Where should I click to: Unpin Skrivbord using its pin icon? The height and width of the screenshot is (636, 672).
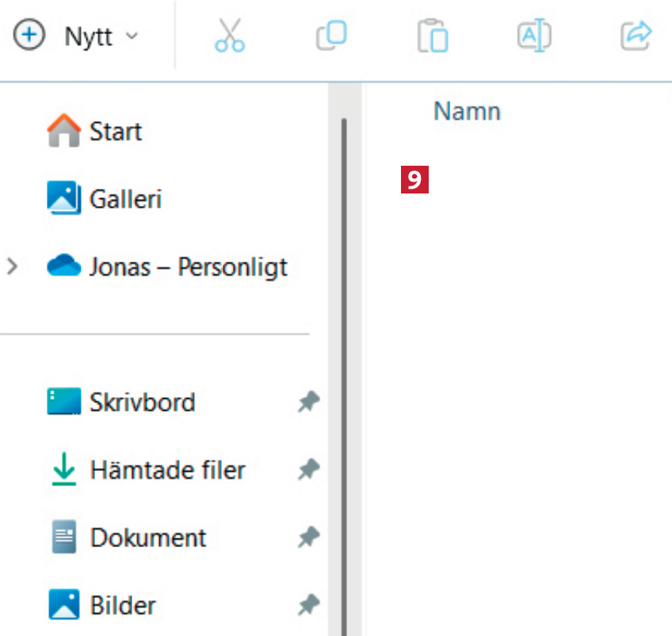point(308,402)
